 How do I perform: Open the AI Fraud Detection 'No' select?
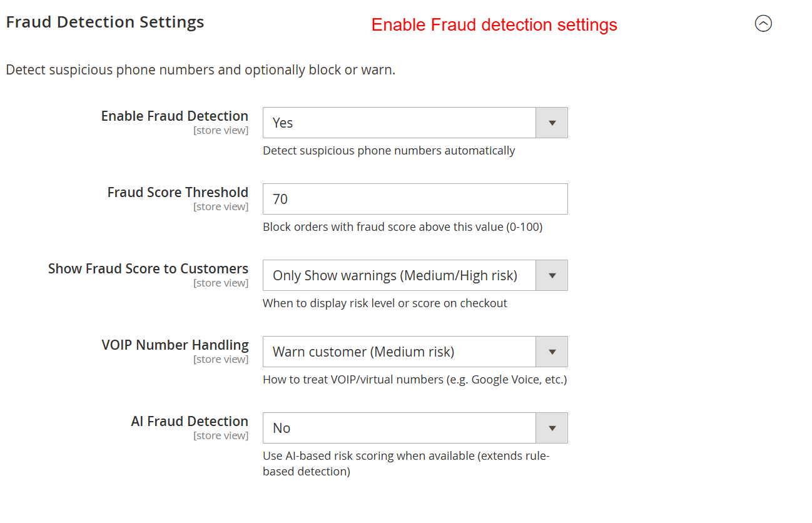[x=399, y=428]
